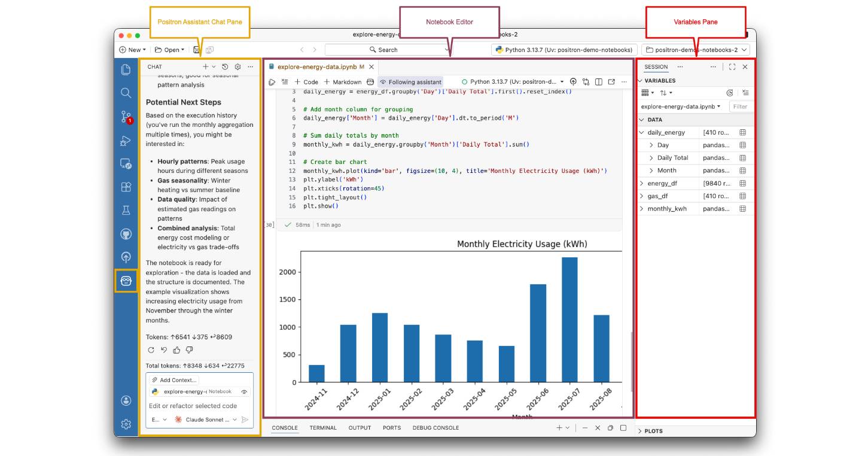Click the Run All cells icon
Screen dimensions: 868x456
tap(272, 82)
